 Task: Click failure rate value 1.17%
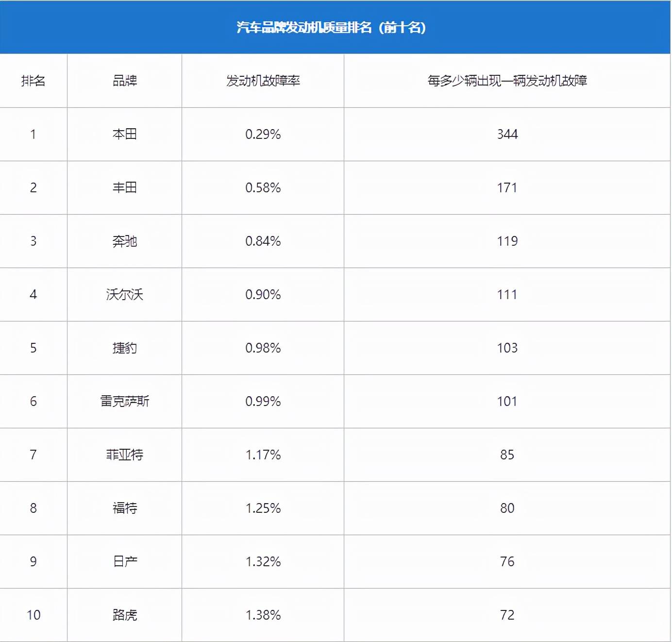coord(263,455)
